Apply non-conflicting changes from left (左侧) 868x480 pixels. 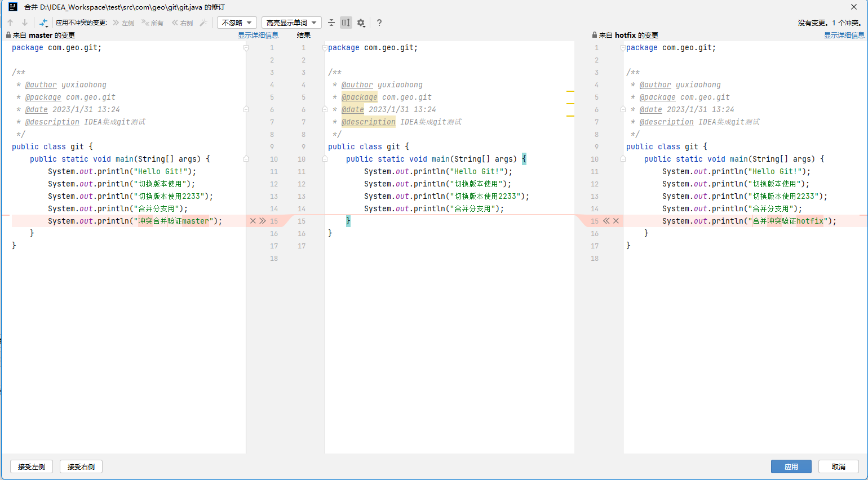123,23
